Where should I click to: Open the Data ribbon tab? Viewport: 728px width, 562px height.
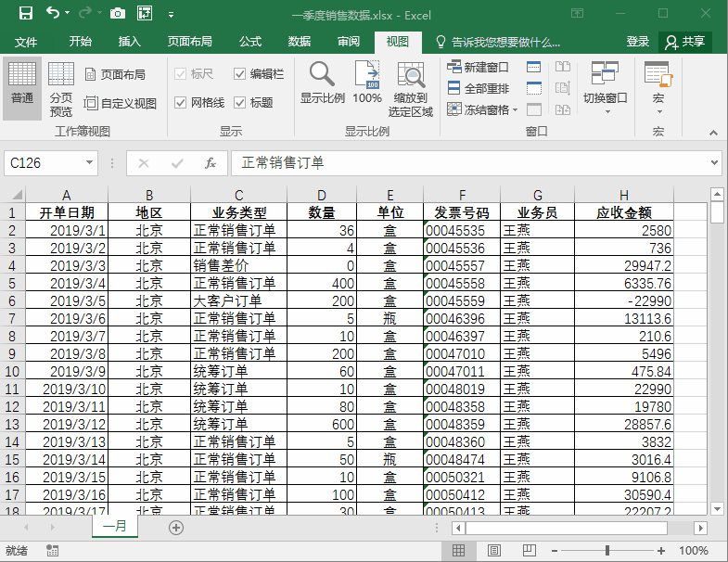pyautogui.click(x=299, y=42)
